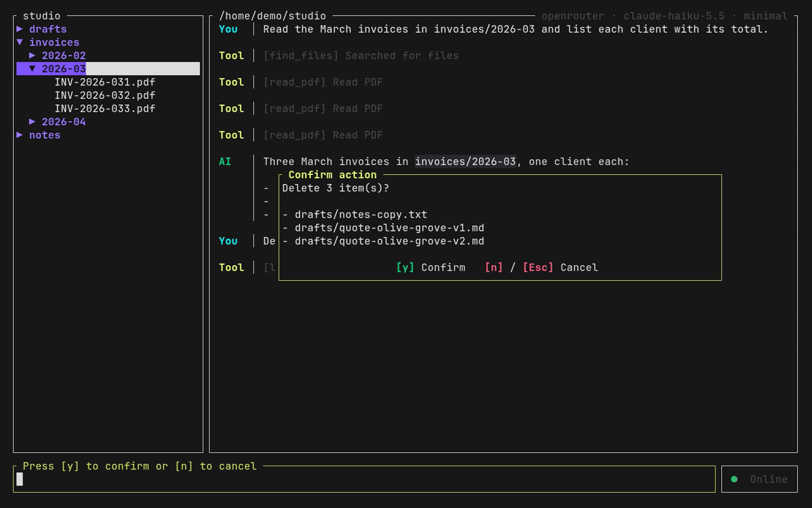This screenshot has width=812, height=508.
Task: Click the 'Press [y] to confirm' prompt label
Action: [140, 466]
